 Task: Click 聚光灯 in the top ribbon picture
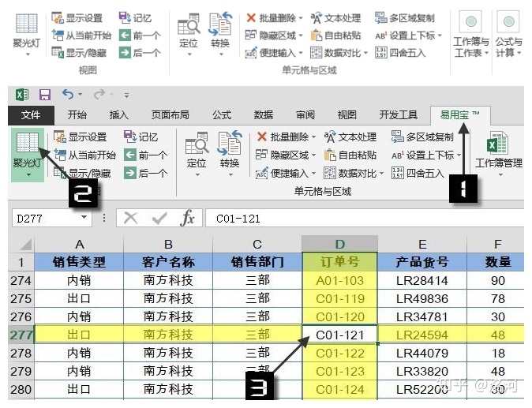(x=27, y=34)
